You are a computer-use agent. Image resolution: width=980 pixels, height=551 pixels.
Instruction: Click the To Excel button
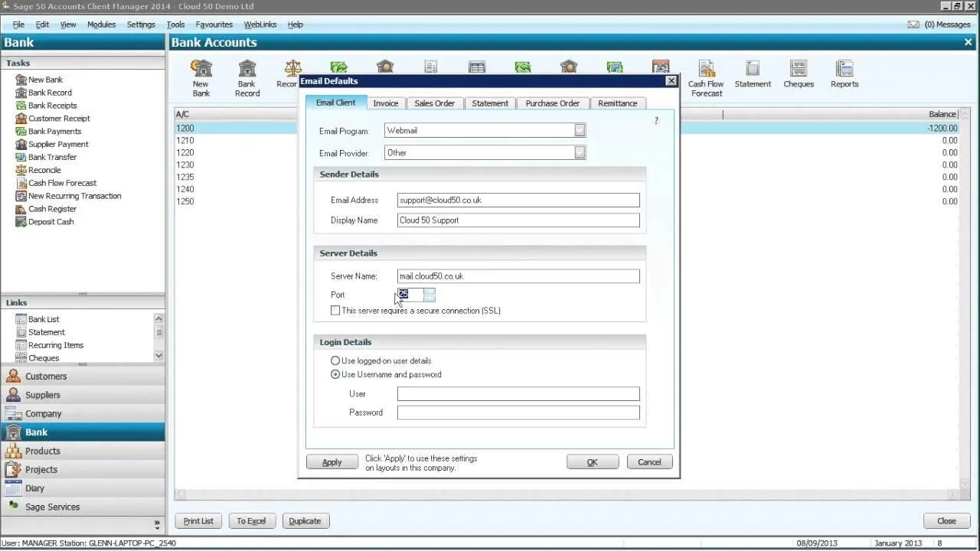pos(251,521)
